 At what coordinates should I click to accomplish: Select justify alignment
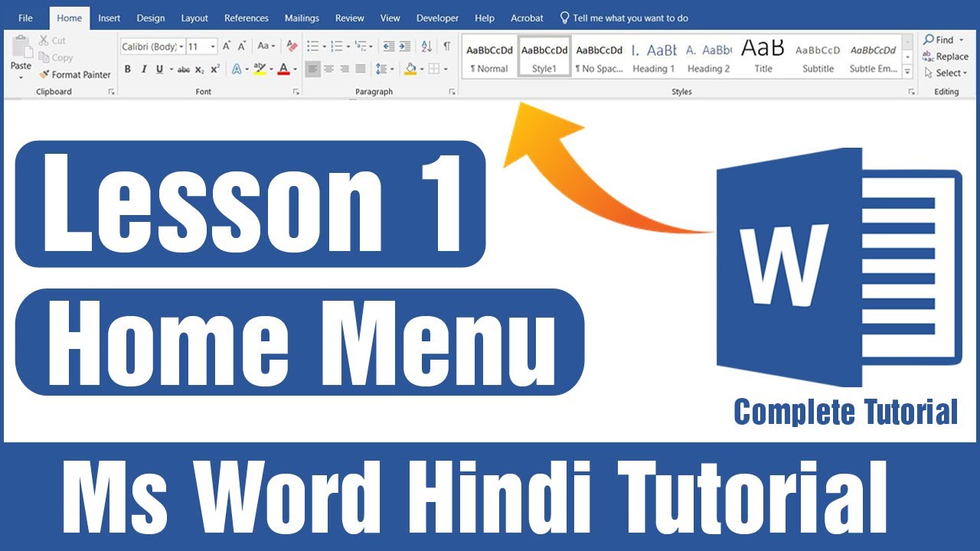tap(360, 70)
